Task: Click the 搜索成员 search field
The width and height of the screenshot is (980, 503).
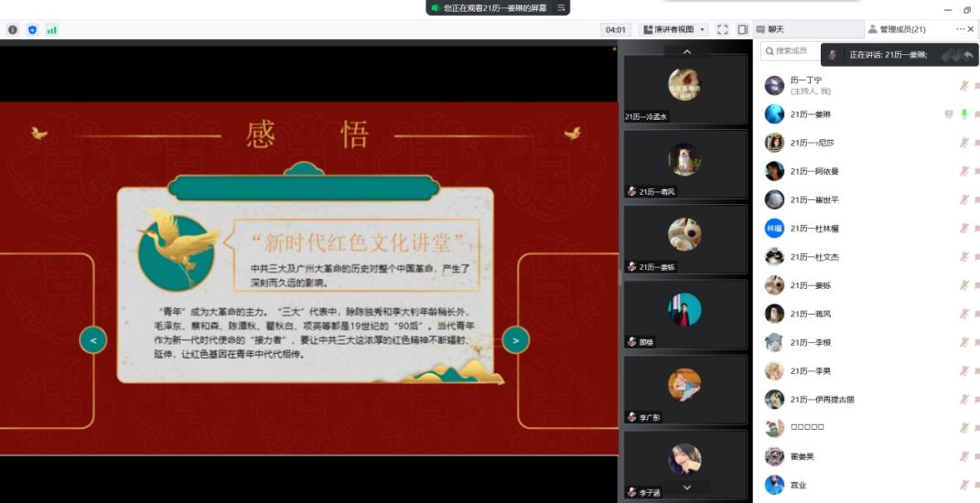Action: click(x=794, y=51)
